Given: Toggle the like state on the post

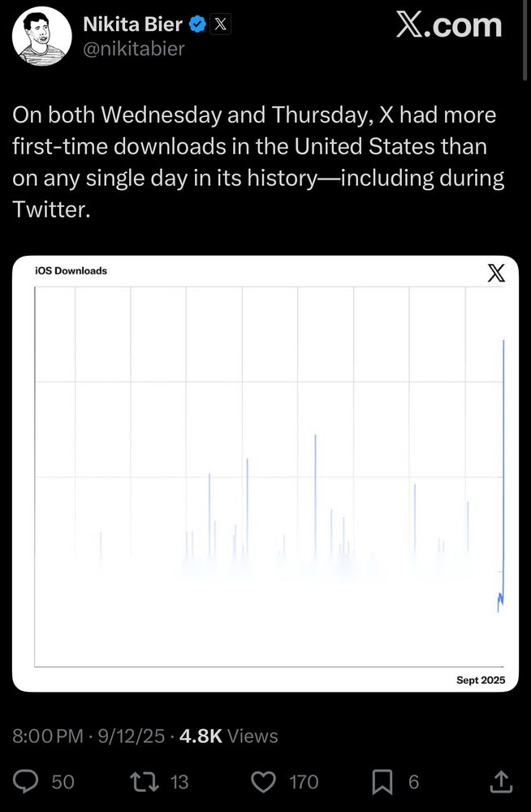Looking at the screenshot, I should click(x=263, y=782).
